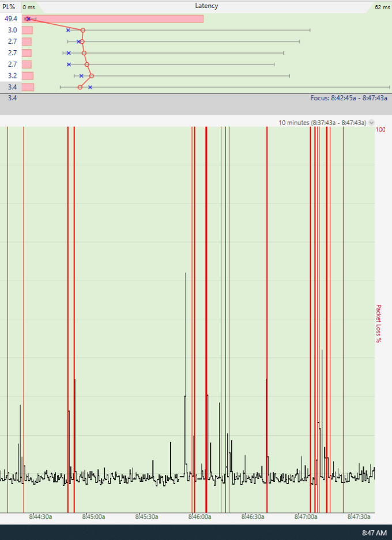Click the Packet Loss % axis label

click(379, 324)
